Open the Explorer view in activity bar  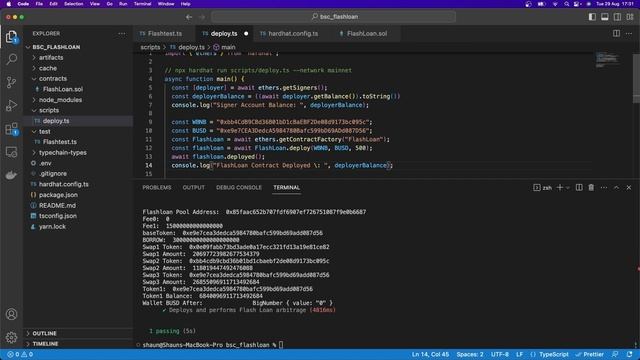[x=11, y=37]
